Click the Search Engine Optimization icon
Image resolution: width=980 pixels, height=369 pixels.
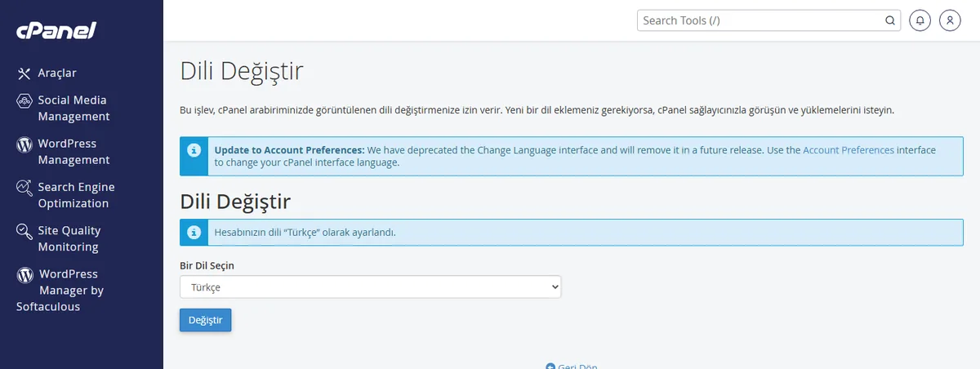point(24,188)
